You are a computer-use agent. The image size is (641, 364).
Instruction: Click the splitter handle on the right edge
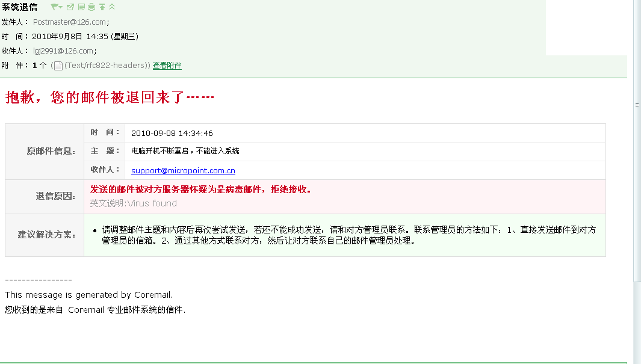click(x=637, y=105)
